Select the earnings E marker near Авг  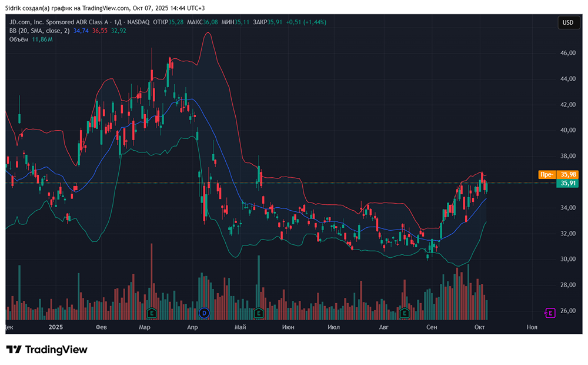pos(404,312)
